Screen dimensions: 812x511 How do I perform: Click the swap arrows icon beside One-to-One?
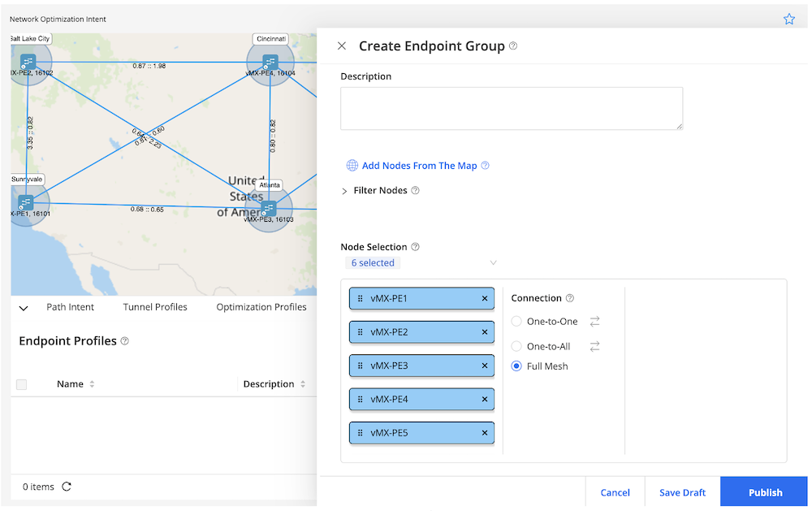[594, 321]
